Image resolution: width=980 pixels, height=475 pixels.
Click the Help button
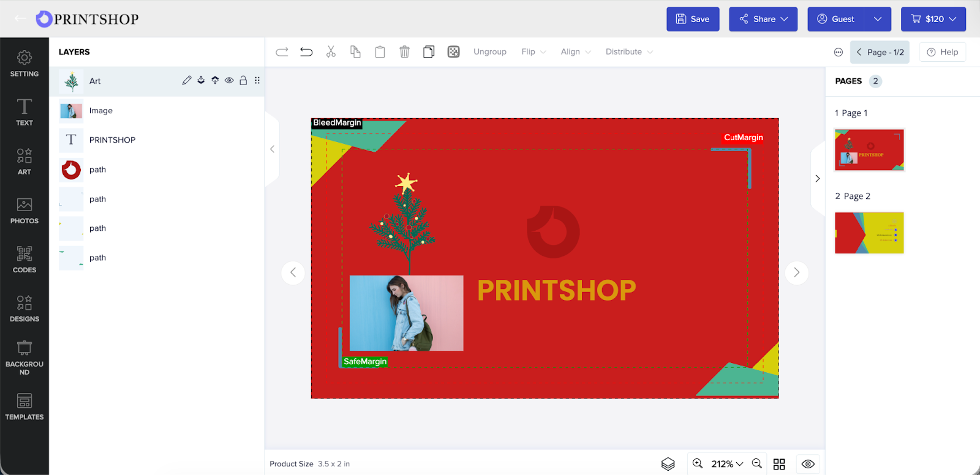(x=942, y=52)
